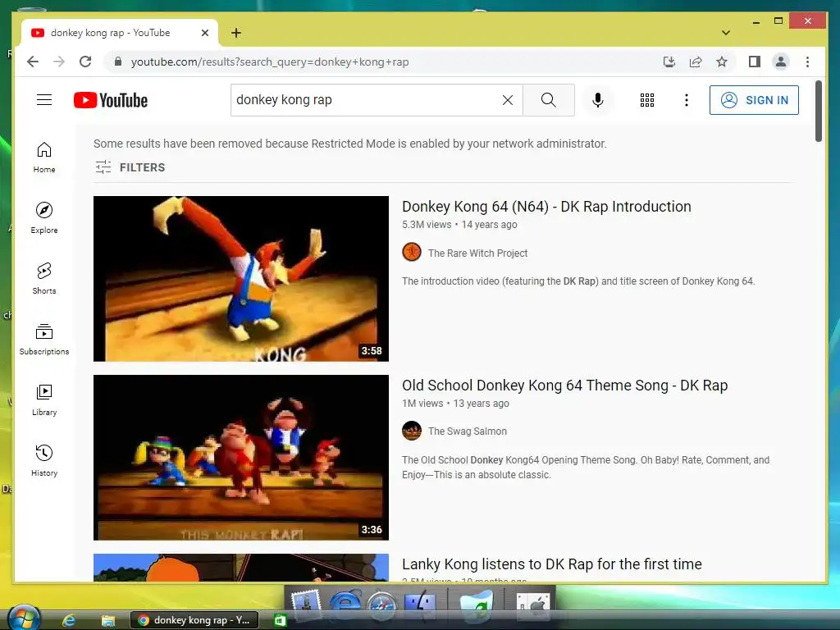Screen dimensions: 840x630
Task: Click The Swag Salmon channel avatar
Action: point(412,430)
